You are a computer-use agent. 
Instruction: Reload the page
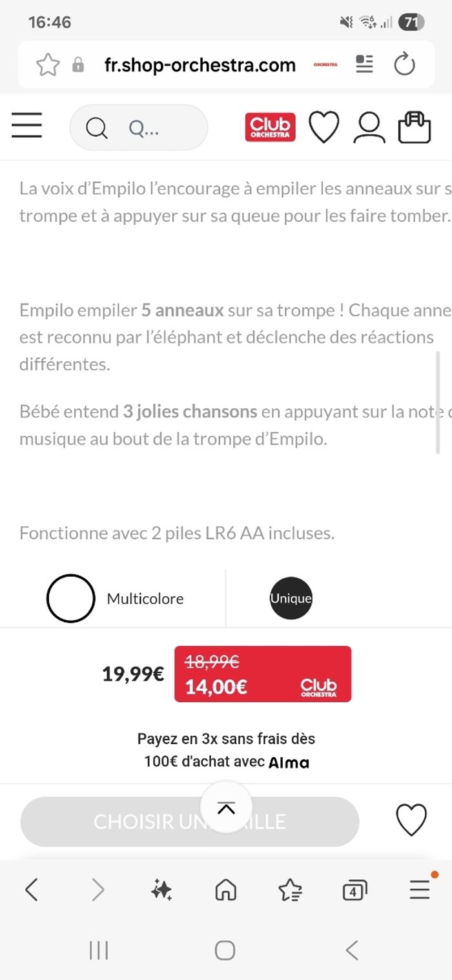(404, 65)
